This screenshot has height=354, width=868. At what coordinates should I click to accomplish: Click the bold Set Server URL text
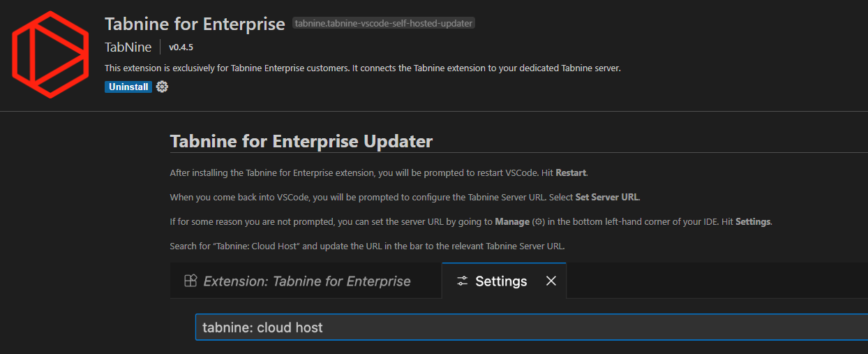(x=607, y=197)
